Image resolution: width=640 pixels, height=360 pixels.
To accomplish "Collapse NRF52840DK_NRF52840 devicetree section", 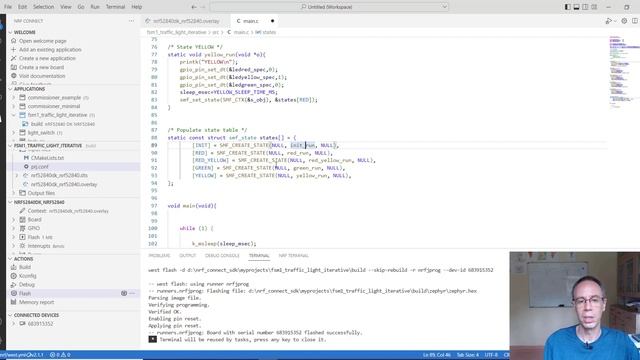I will click(11, 202).
